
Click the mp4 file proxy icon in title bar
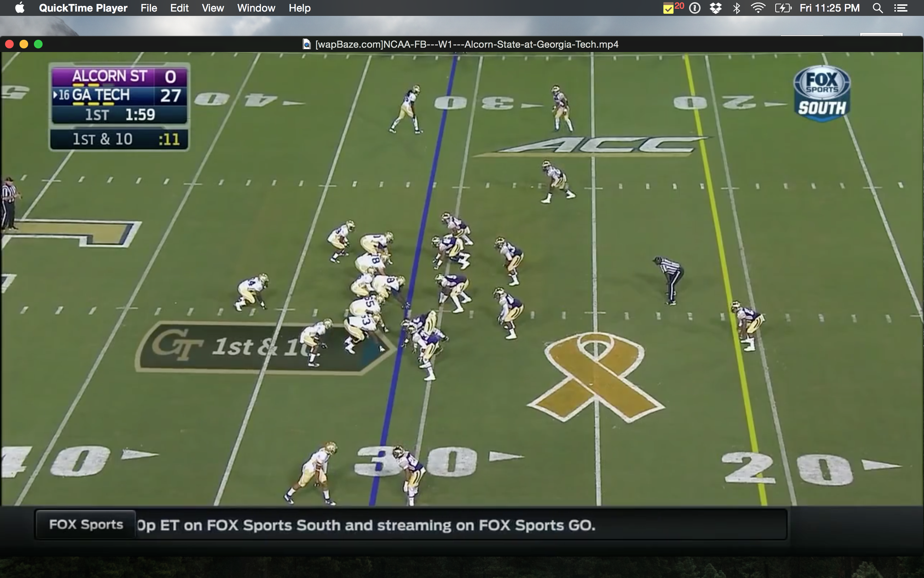[306, 44]
